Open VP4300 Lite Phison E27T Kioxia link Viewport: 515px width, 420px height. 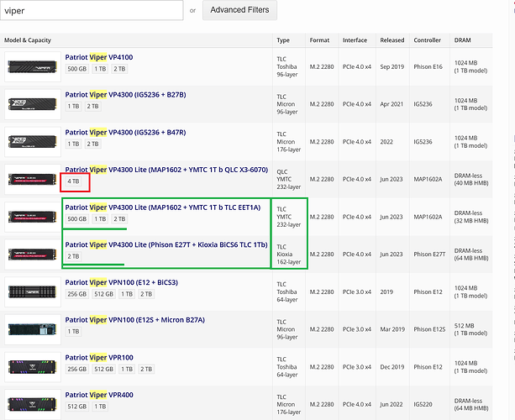[x=166, y=244]
